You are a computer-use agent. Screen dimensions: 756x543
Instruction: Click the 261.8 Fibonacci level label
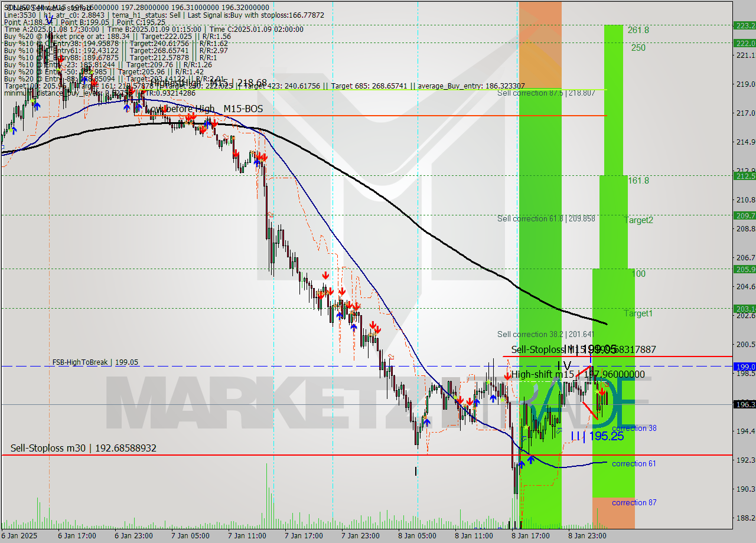pos(638,30)
